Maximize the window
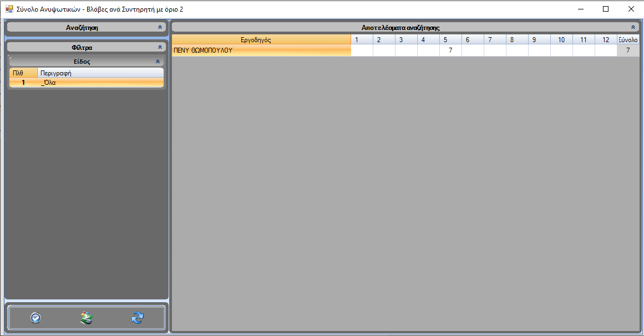The width and height of the screenshot is (644, 336). pyautogui.click(x=606, y=9)
